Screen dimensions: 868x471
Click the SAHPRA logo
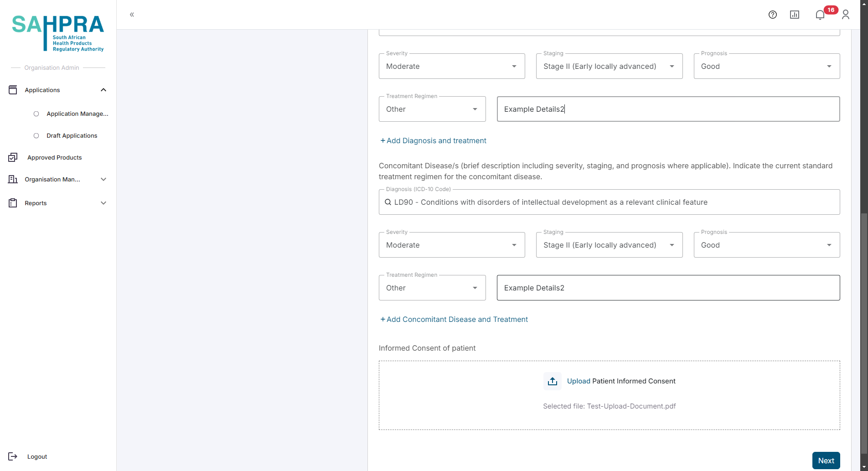click(x=58, y=33)
